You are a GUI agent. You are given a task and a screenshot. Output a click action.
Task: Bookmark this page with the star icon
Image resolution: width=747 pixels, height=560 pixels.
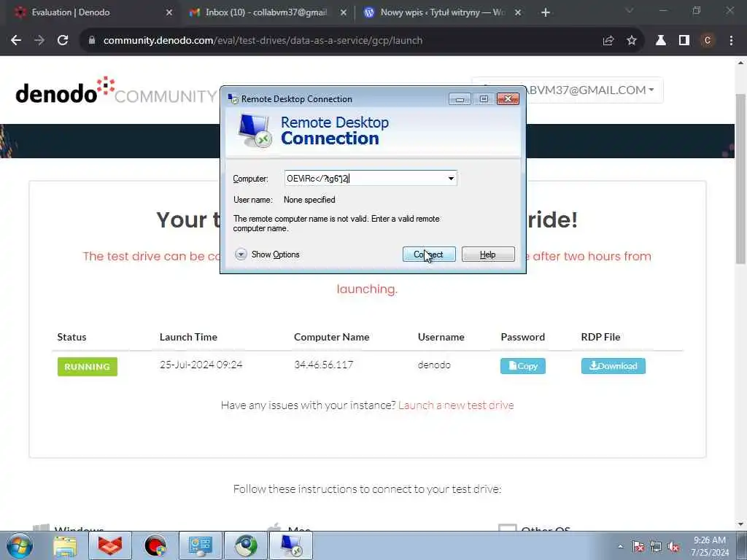click(632, 41)
